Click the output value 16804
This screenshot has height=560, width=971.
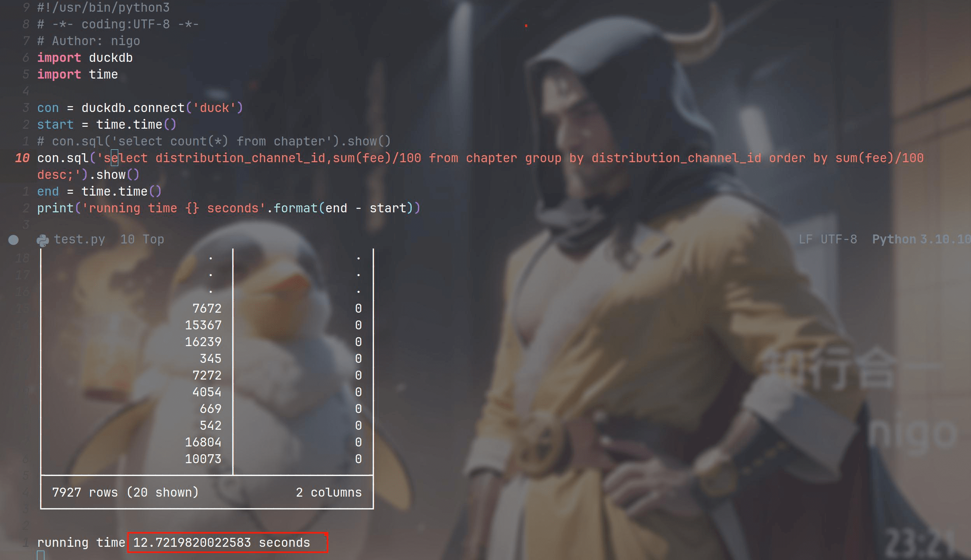click(x=203, y=442)
